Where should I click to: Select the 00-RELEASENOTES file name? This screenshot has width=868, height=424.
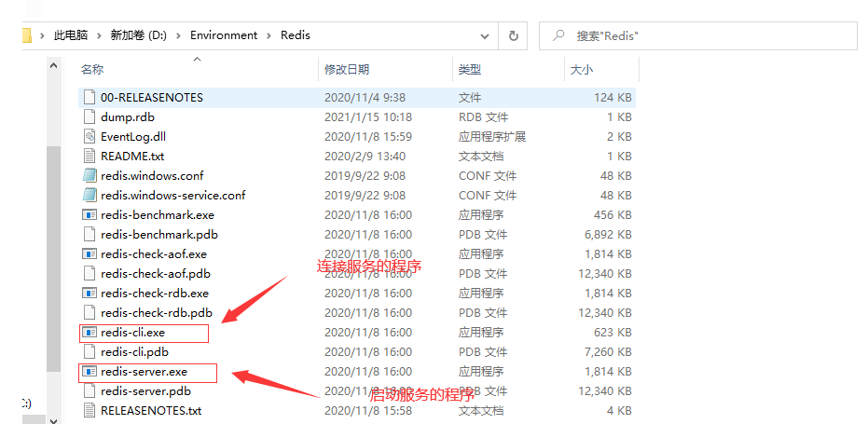152,98
